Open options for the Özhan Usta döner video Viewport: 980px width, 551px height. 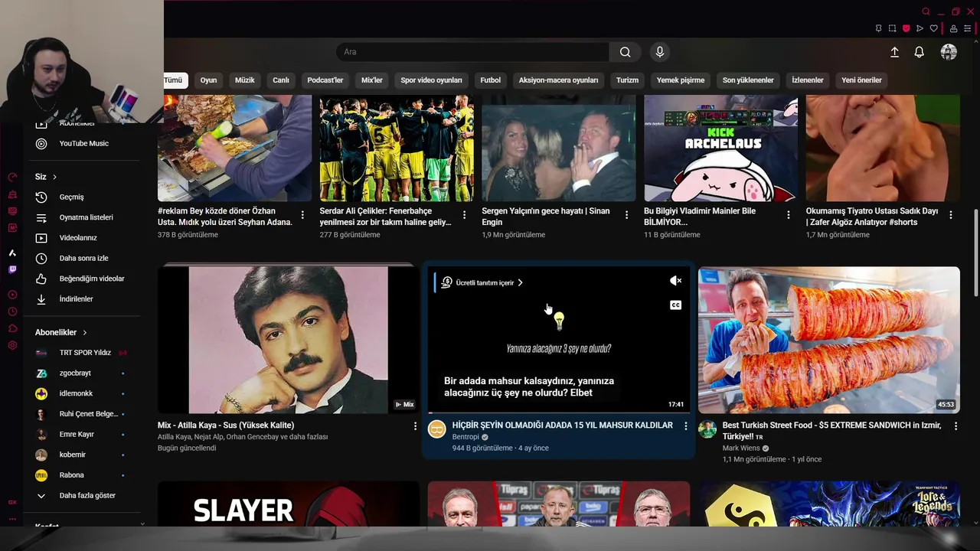coord(302,215)
